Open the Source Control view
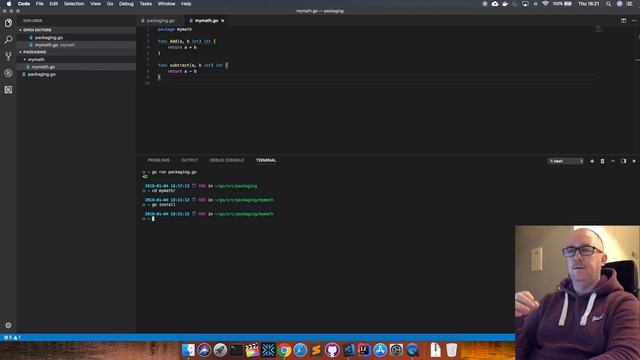This screenshot has height=360, width=640. click(x=8, y=56)
